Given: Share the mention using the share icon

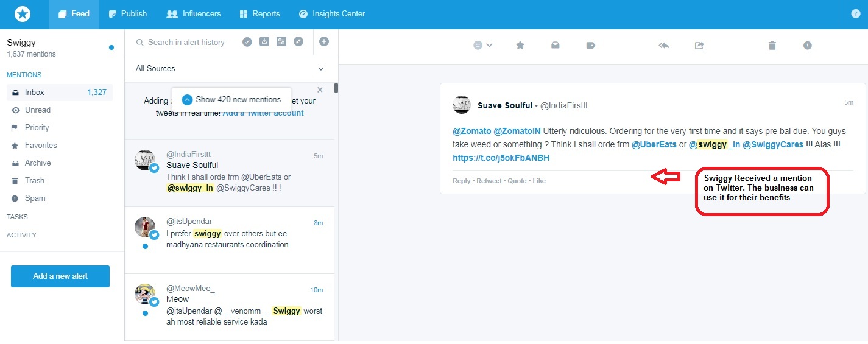Looking at the screenshot, I should click(x=699, y=45).
